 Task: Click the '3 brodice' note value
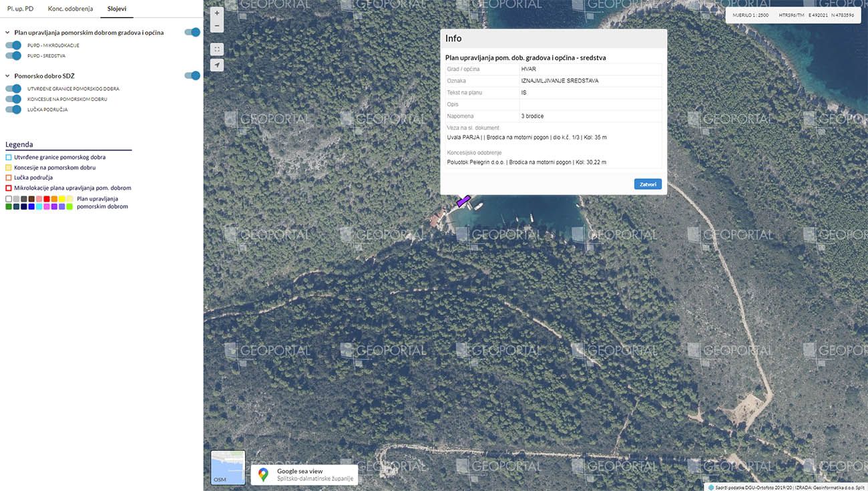tap(532, 116)
